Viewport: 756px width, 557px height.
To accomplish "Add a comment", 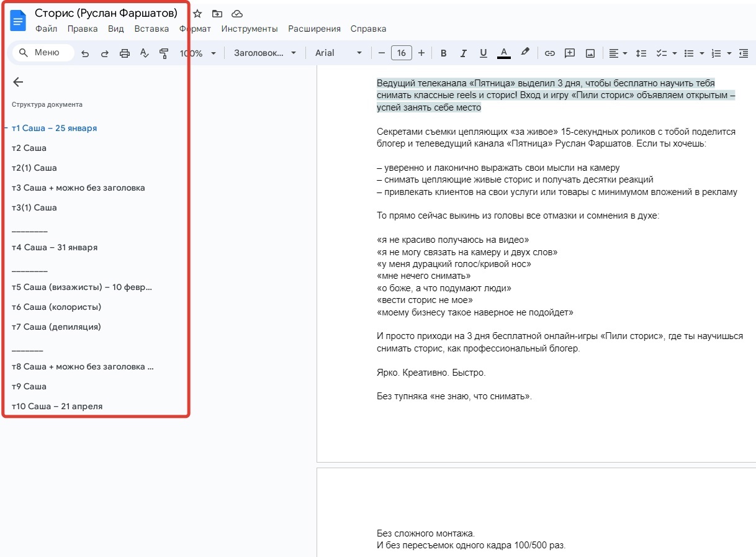I will (x=570, y=53).
